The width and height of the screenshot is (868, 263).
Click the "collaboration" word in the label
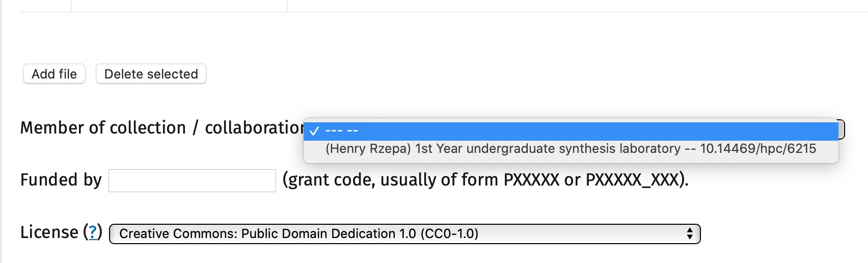click(x=255, y=127)
